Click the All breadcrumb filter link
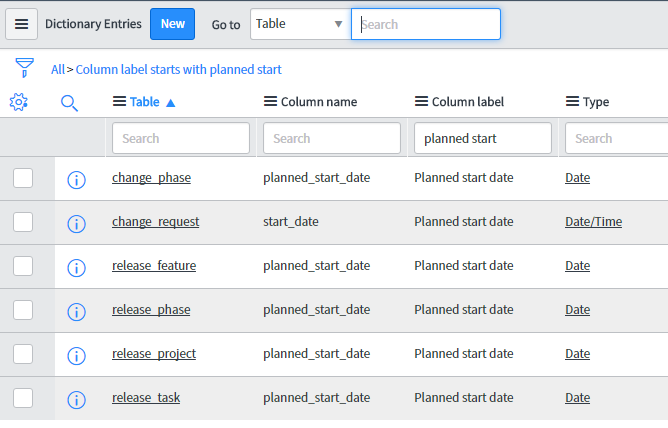This screenshot has width=668, height=428. (x=58, y=69)
